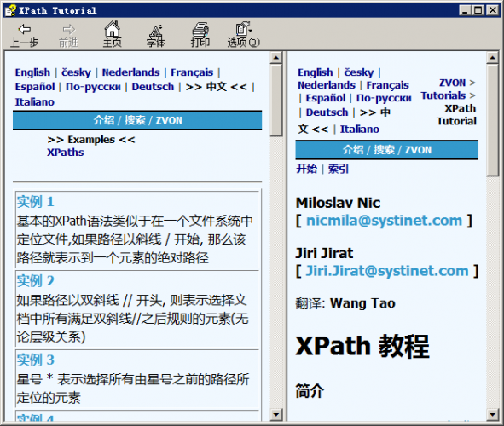
Task: Click the 索引 index link
Action: [339, 169]
